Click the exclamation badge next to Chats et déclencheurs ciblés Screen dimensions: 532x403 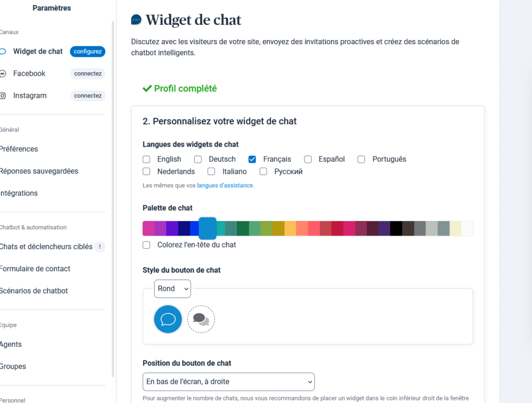click(100, 247)
